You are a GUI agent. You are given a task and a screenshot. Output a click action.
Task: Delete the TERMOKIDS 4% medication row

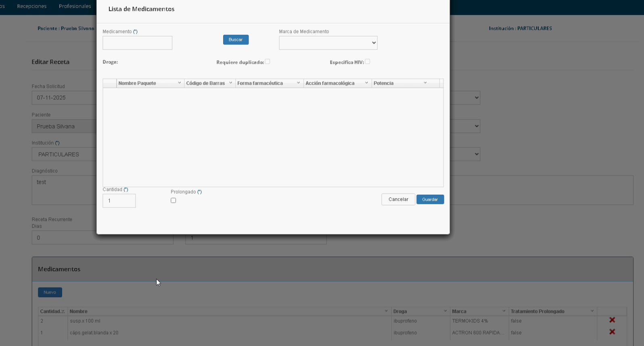tap(612, 320)
